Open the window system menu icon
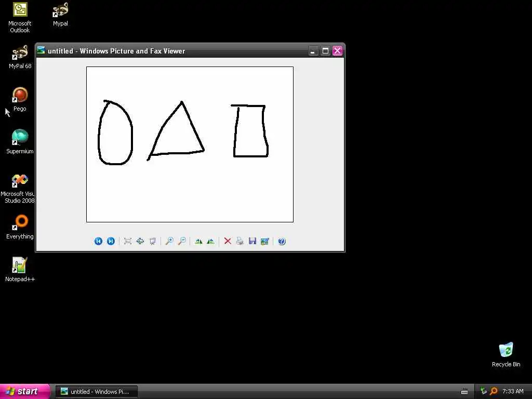 click(x=41, y=50)
